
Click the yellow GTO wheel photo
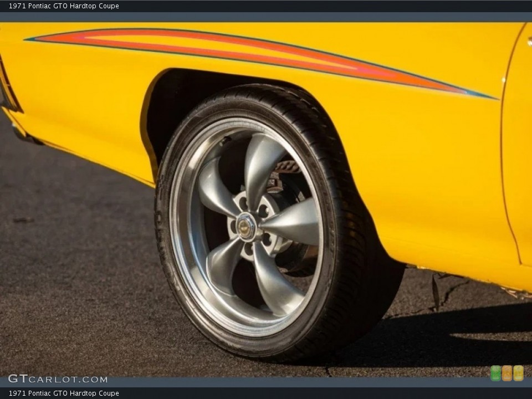tap(266, 200)
